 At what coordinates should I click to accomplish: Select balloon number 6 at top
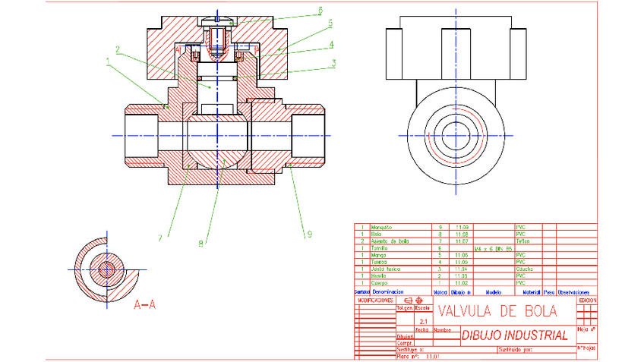click(320, 10)
